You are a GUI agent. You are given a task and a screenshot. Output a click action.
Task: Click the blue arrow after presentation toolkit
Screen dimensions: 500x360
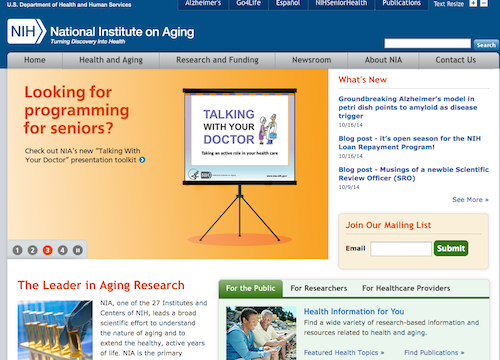tap(142, 160)
